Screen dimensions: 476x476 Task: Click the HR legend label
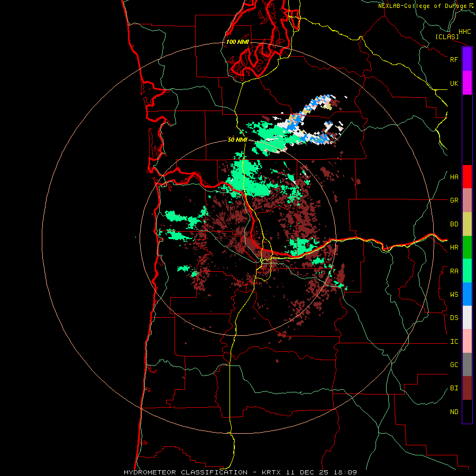coord(454,248)
